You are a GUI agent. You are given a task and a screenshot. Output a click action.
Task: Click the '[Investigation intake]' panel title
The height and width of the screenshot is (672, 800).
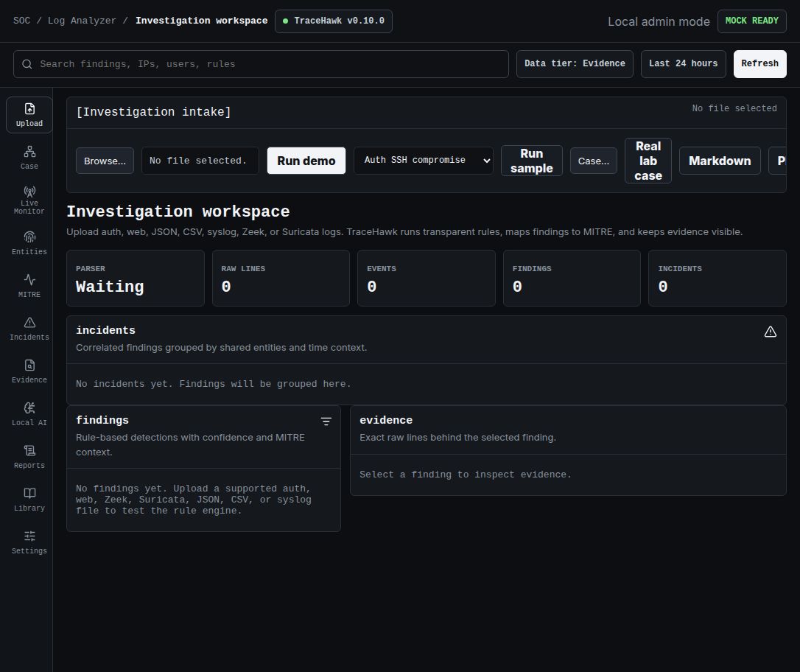coord(153,112)
